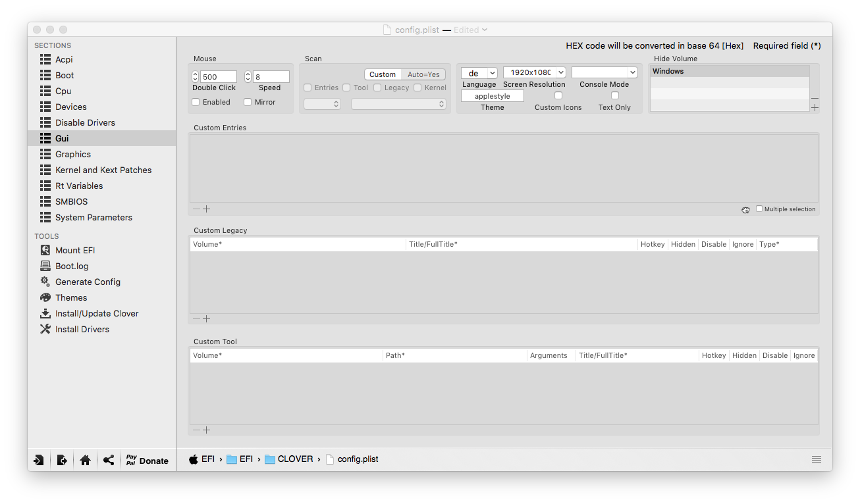Select the SMBIOS section
Viewport: 860px width, 504px height.
101,201
